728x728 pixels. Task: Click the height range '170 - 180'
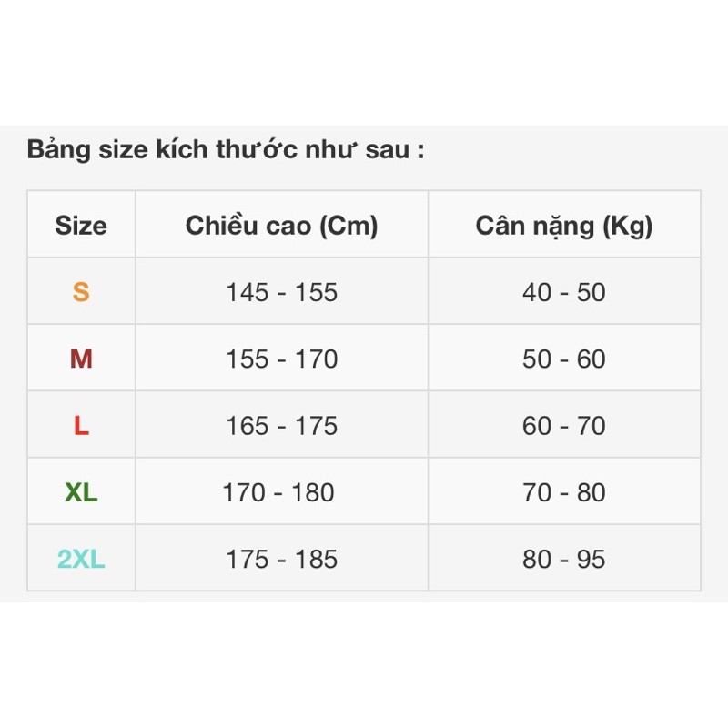(278, 492)
